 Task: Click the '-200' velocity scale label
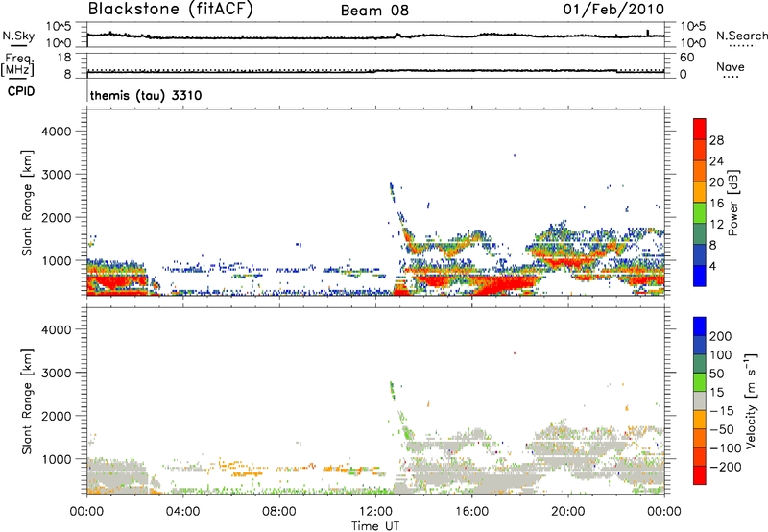[726, 467]
